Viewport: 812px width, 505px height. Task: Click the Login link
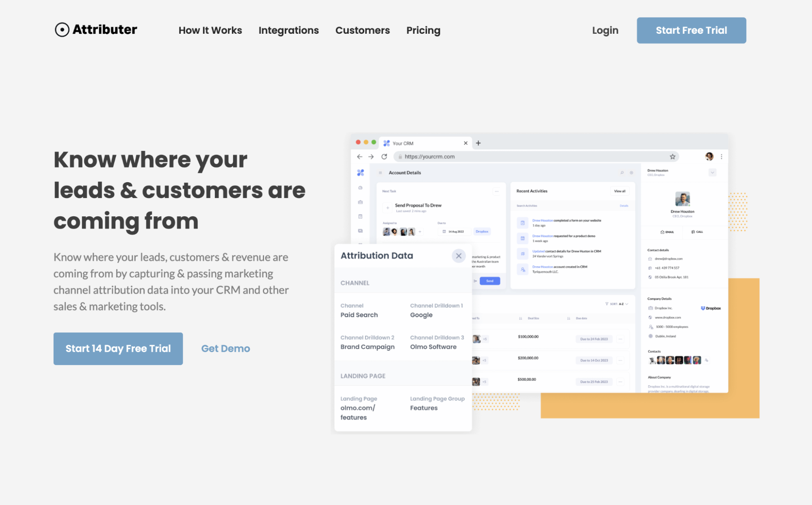click(605, 30)
